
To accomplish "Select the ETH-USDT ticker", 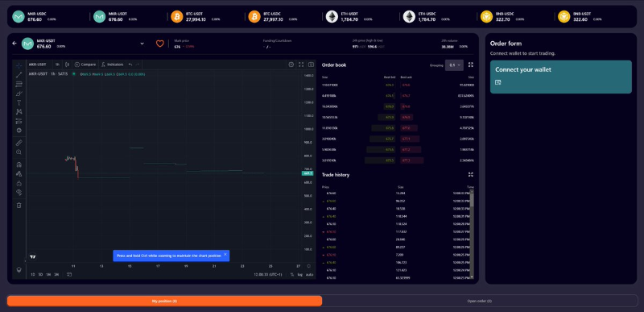I will (x=349, y=17).
